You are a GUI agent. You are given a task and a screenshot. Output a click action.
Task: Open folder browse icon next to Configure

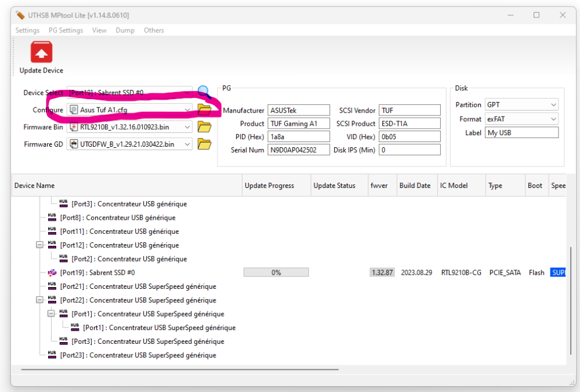[x=204, y=110]
